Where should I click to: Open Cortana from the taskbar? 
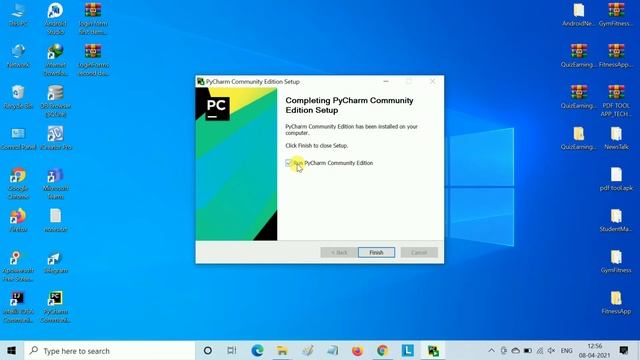coord(208,351)
